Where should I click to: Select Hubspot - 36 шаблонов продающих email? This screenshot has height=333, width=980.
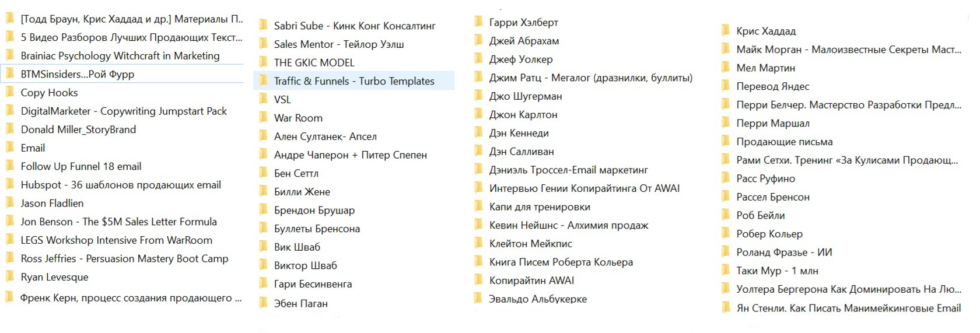(x=121, y=185)
